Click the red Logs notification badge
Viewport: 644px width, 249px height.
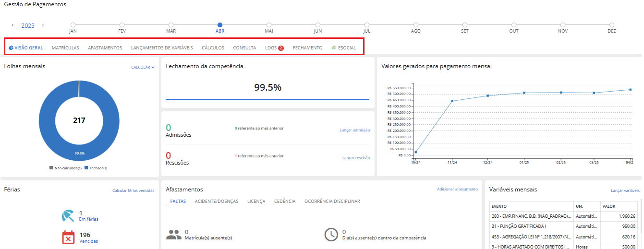pyautogui.click(x=281, y=48)
